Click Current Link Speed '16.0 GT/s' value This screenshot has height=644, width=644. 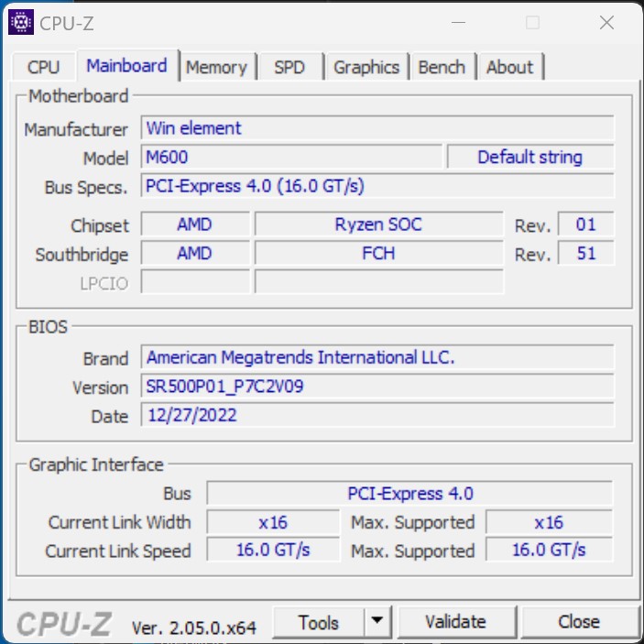pyautogui.click(x=273, y=549)
